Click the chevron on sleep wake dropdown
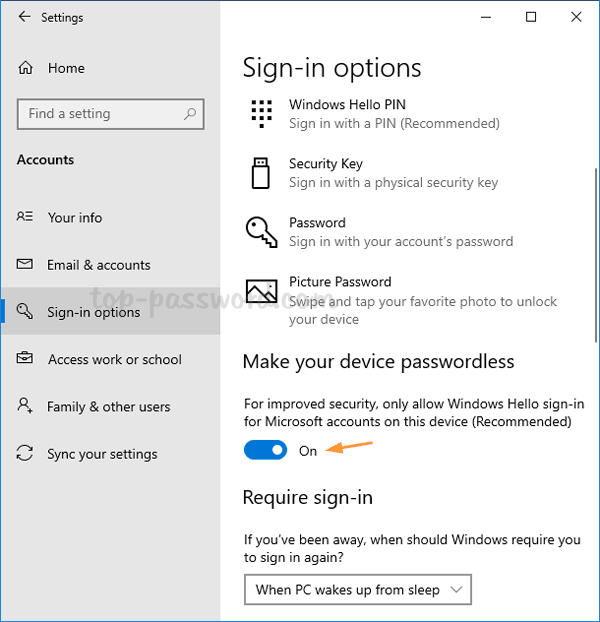 [x=456, y=589]
